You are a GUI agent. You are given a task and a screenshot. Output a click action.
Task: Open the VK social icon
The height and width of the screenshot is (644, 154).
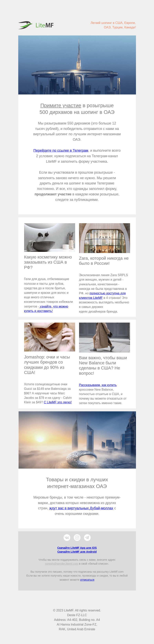(67, 538)
